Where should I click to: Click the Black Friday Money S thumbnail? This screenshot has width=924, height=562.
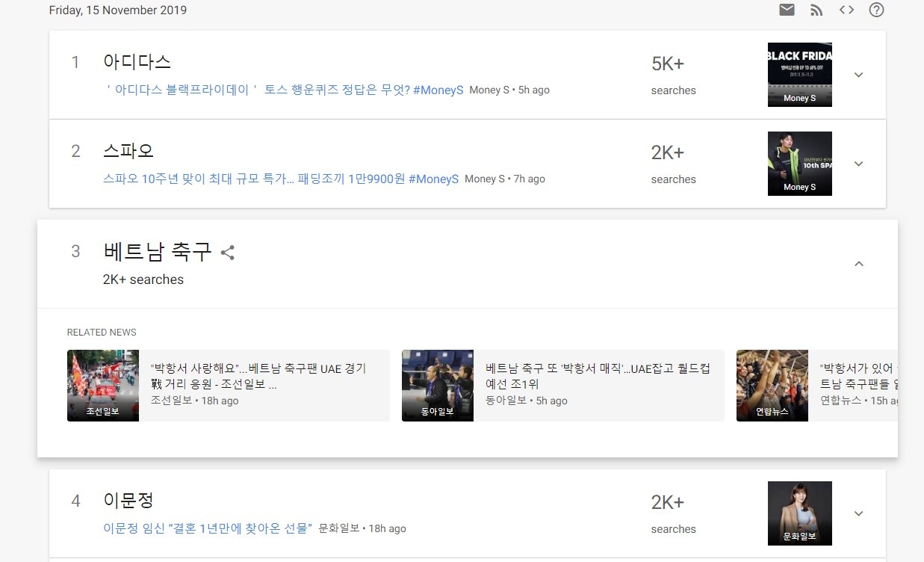[x=799, y=75]
